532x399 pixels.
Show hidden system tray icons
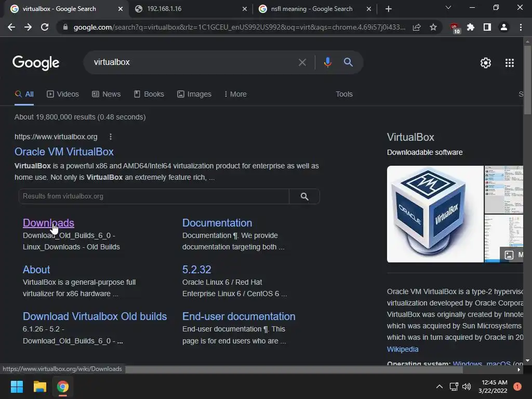(440, 387)
